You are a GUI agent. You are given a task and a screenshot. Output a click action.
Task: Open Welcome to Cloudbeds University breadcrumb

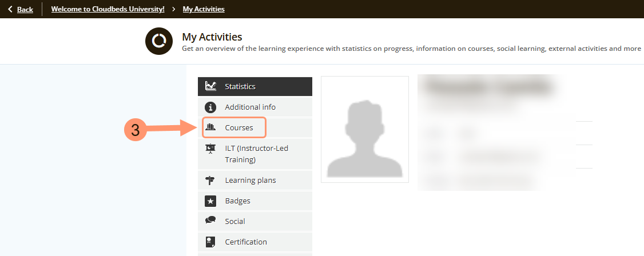tap(108, 9)
